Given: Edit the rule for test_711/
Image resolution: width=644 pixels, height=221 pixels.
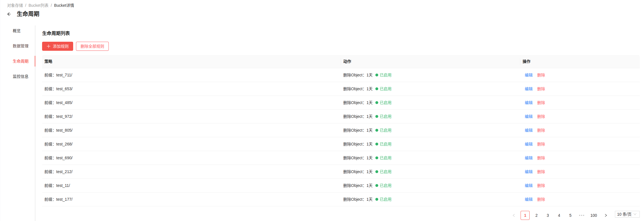Looking at the screenshot, I should (x=529, y=75).
